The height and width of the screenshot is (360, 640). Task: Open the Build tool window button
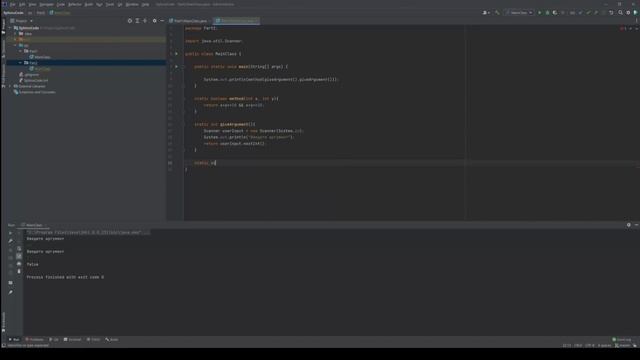coord(112,340)
